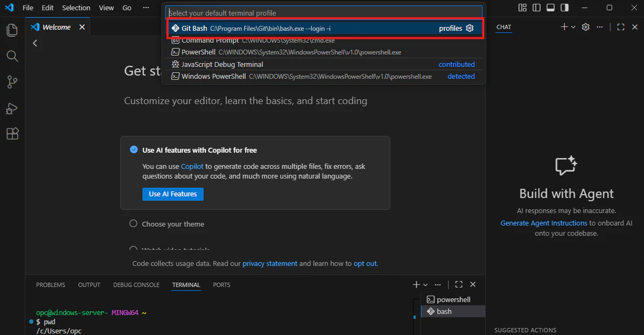Open chat panel more actions ellipsis

[600, 26]
